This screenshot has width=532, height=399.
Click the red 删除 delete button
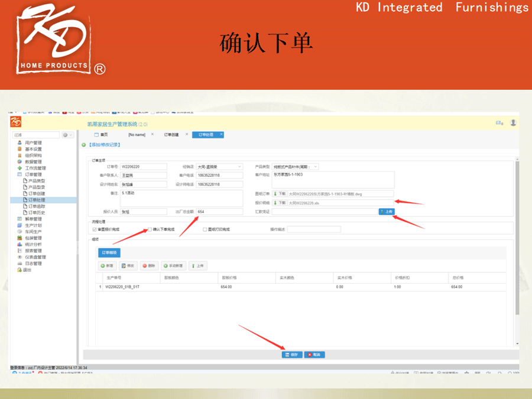pyautogui.click(x=149, y=266)
